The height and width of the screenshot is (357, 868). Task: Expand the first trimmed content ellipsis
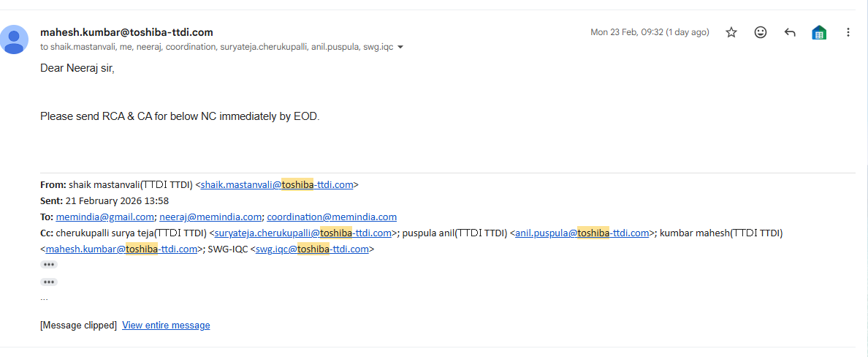49,265
